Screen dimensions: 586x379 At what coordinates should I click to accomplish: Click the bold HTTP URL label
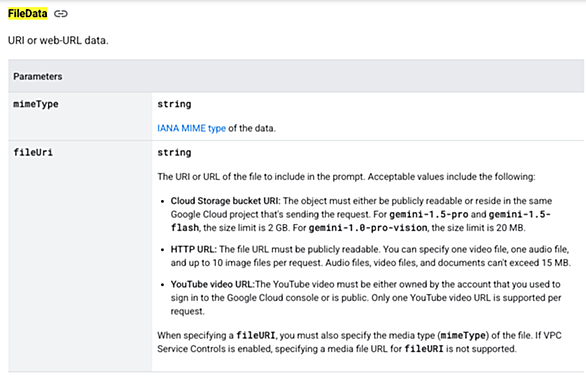point(194,249)
